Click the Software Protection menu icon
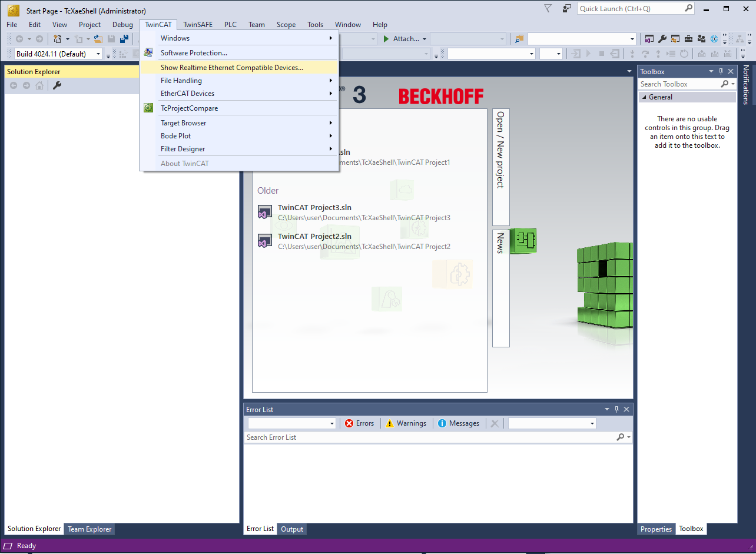The image size is (756, 554). tap(148, 53)
